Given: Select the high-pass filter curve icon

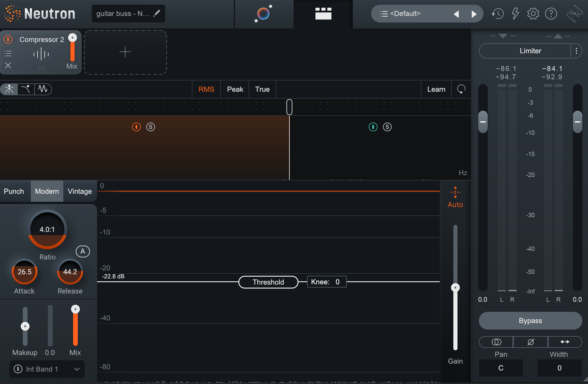Looking at the screenshot, I should 26,89.
